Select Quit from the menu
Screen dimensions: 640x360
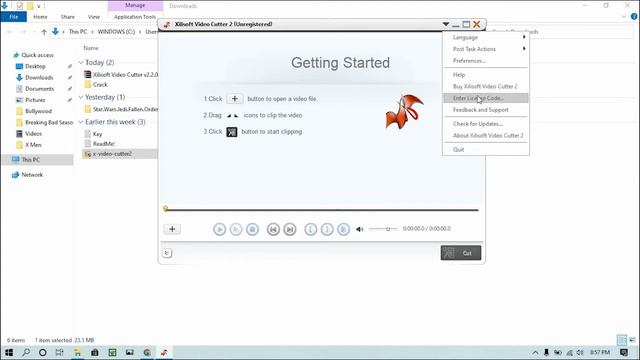coord(486,149)
